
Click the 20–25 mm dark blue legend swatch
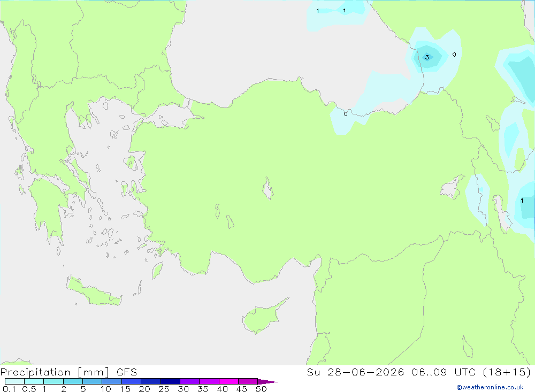151,381
